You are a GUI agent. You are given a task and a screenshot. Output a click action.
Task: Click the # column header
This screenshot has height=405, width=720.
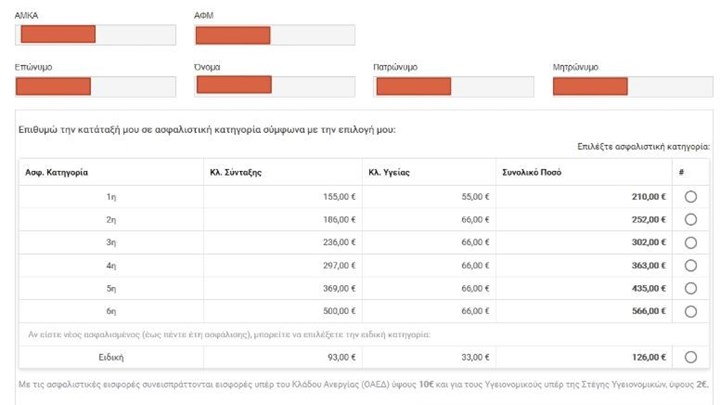coord(681,172)
